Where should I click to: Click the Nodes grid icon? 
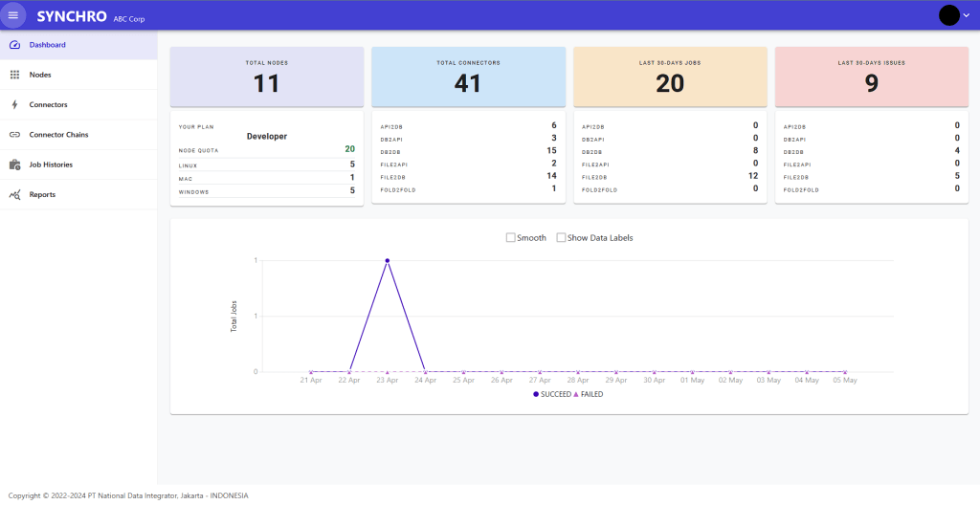click(x=15, y=75)
